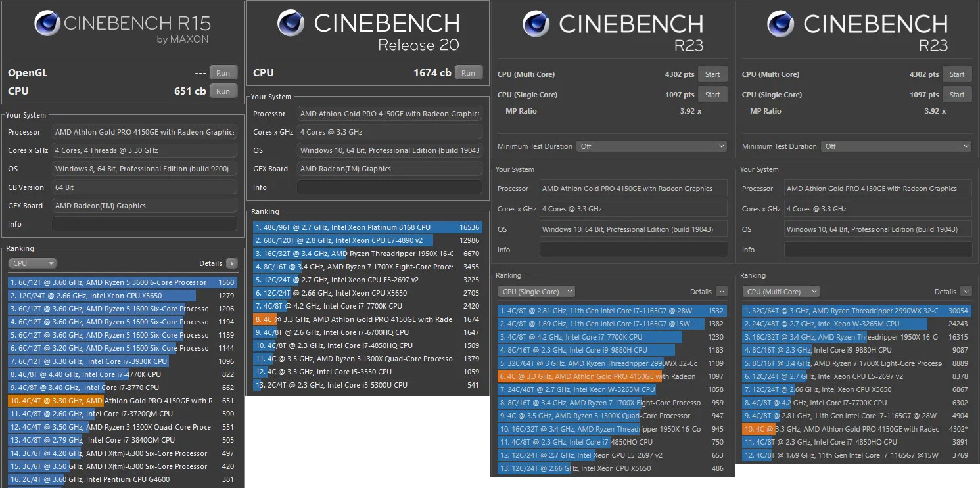980x488 pixels.
Task: Select Ryzen 5 3600 6-Core row scoring 1560
Action: coord(123,282)
